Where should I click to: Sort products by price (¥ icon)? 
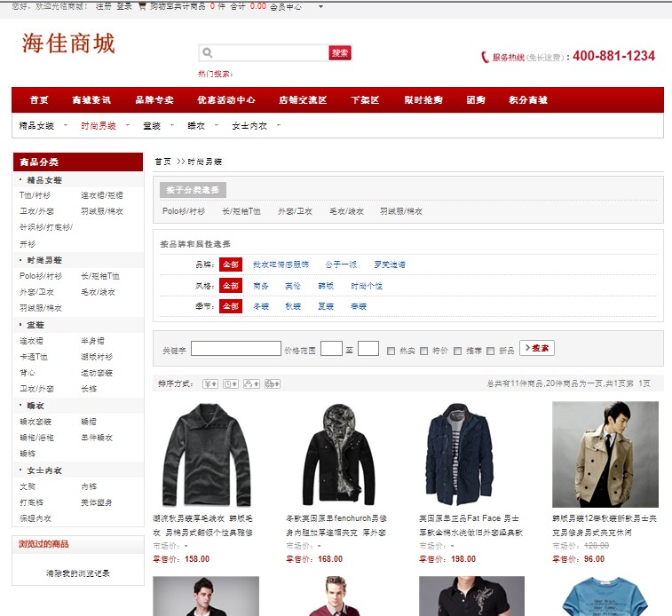click(210, 383)
